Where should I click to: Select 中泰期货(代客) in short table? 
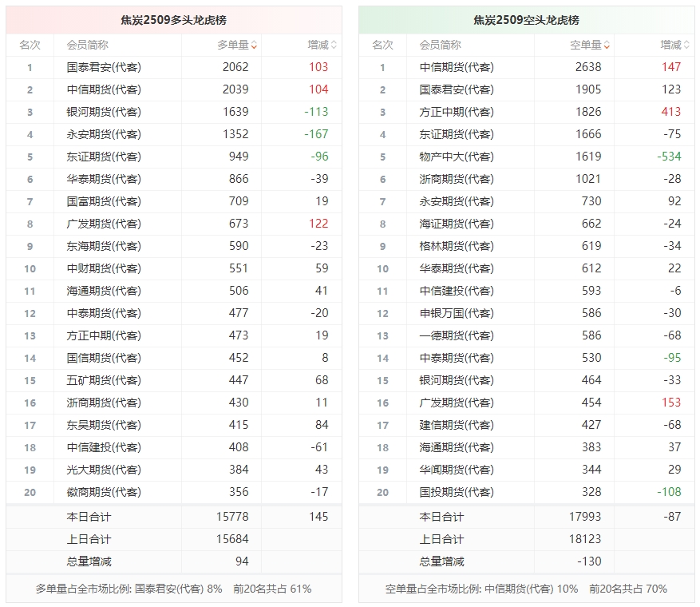coord(457,358)
